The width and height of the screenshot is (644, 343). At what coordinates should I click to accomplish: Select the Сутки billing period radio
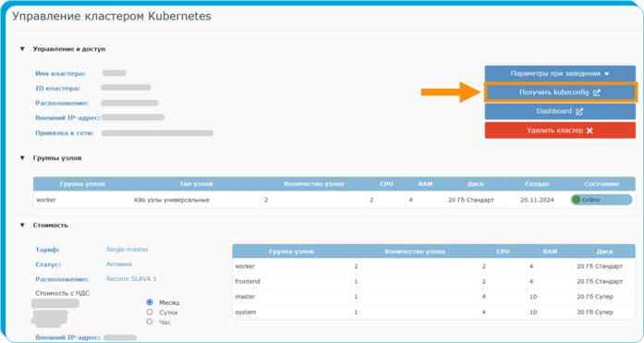point(150,312)
